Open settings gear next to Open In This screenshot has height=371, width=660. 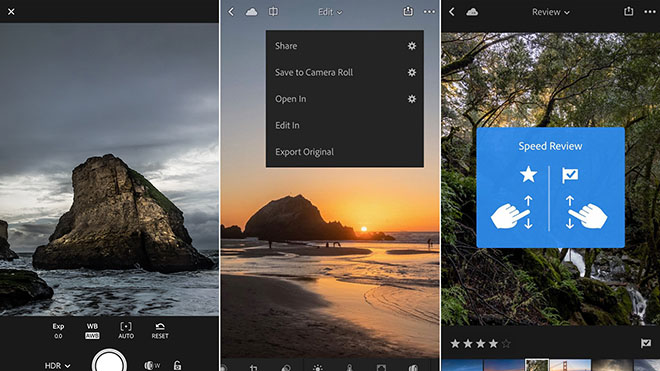coord(412,99)
